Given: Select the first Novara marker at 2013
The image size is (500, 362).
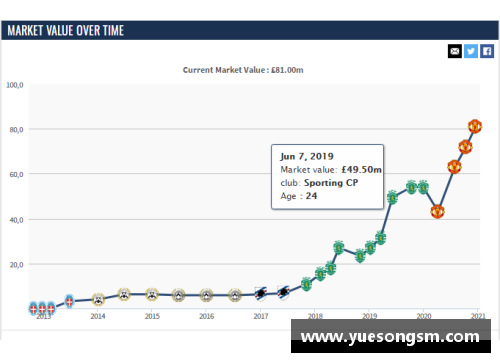Looking at the screenshot, I should pos(33,308).
